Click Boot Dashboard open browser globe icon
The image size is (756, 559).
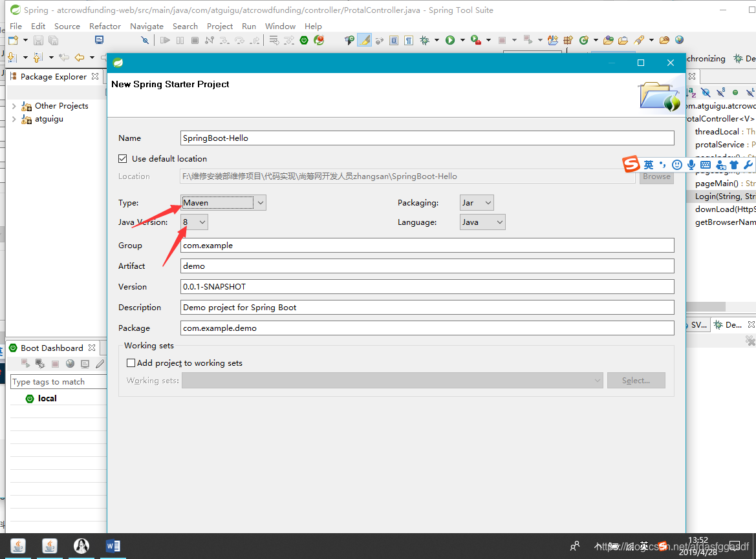click(70, 364)
